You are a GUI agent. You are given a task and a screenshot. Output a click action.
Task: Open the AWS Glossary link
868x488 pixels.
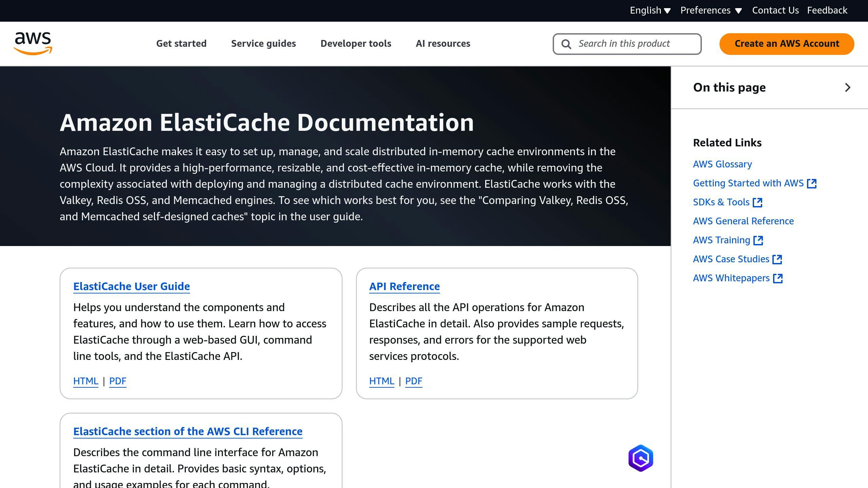(722, 164)
